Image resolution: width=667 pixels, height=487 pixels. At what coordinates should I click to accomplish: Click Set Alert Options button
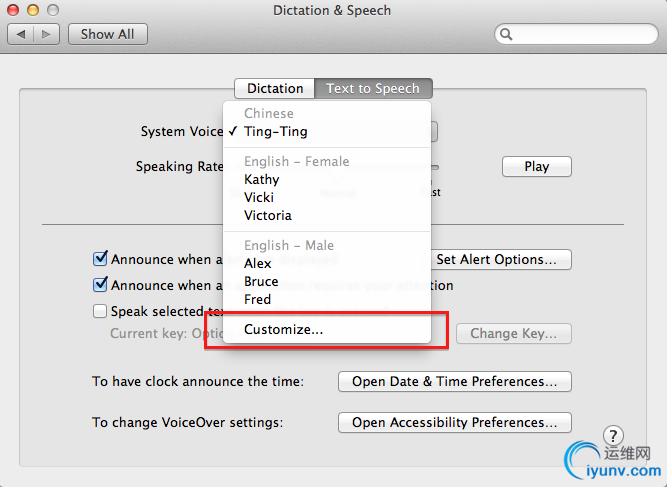(x=497, y=259)
